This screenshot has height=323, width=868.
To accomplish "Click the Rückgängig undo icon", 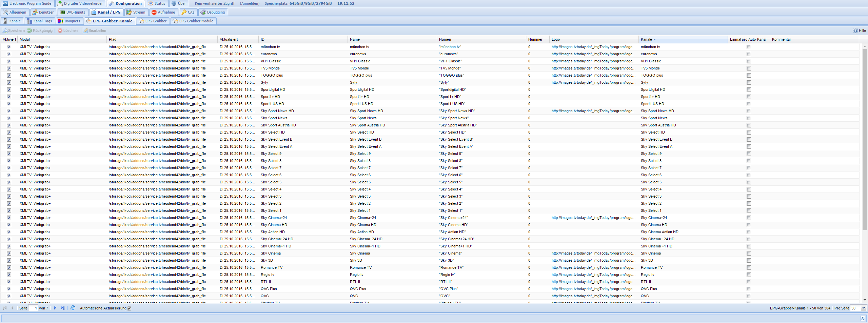I will [x=29, y=31].
